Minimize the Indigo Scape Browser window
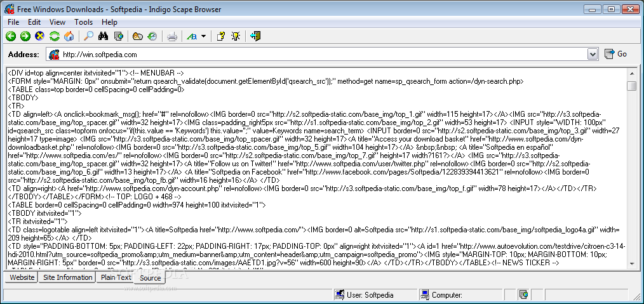 click(x=593, y=9)
